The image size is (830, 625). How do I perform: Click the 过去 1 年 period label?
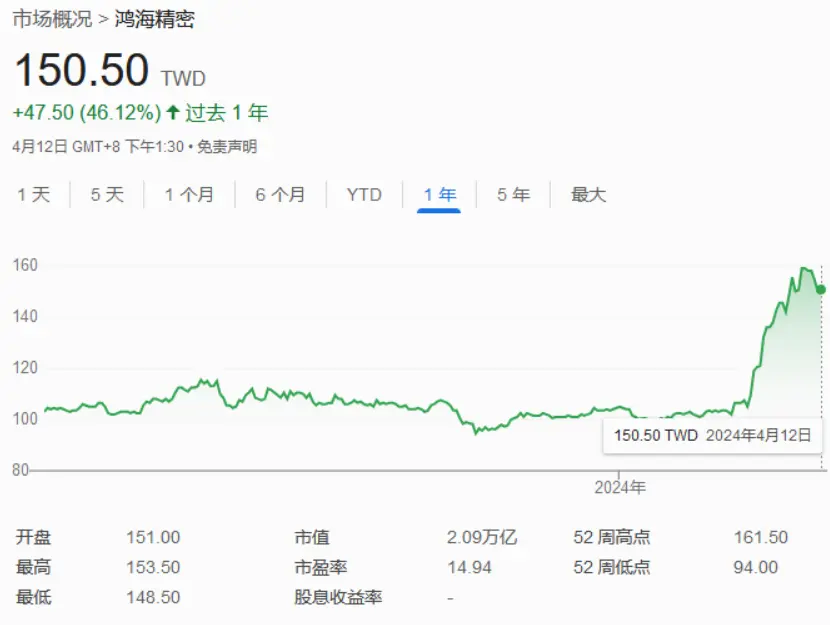(x=227, y=113)
